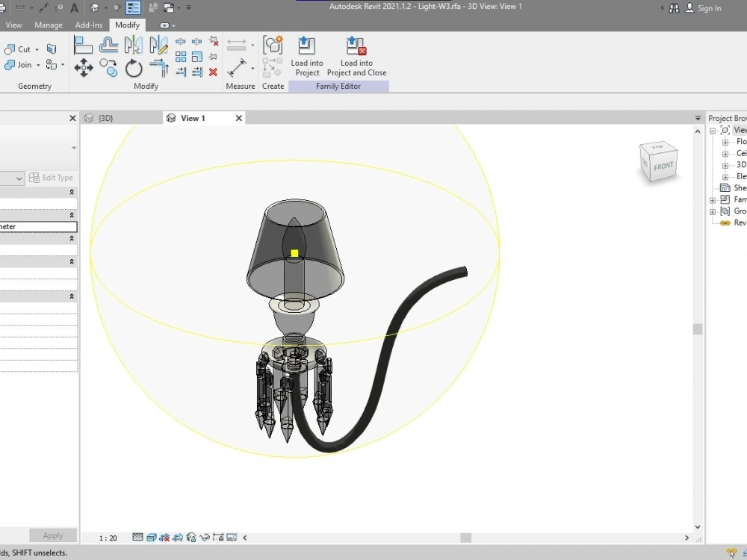Select the Align tool
Viewport: 747px width, 560px height.
84,45
